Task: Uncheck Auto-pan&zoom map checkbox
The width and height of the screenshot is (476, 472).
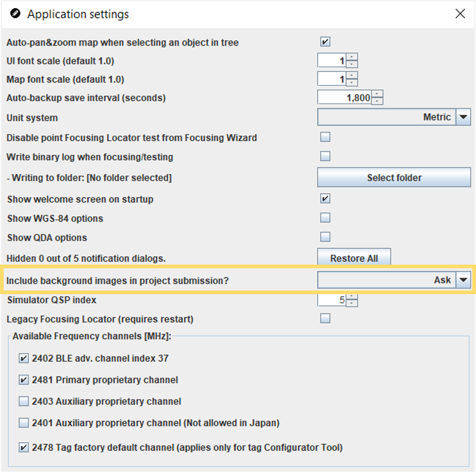Action: [325, 42]
